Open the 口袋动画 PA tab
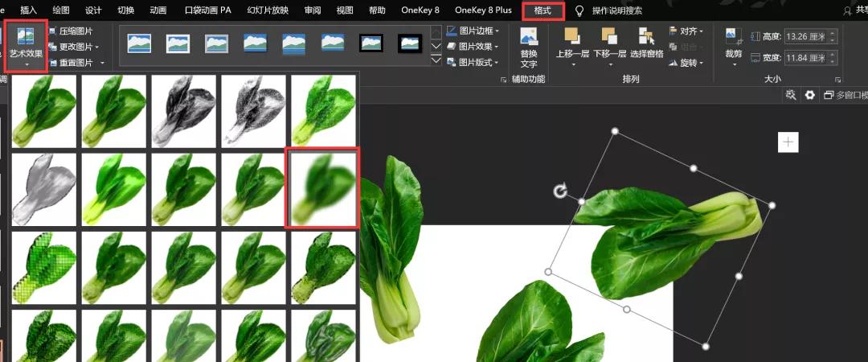Screen dimensions: 868x362 click(207, 10)
